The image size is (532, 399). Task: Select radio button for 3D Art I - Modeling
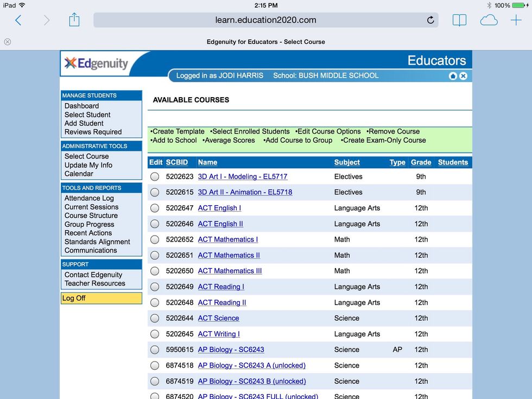click(x=155, y=176)
